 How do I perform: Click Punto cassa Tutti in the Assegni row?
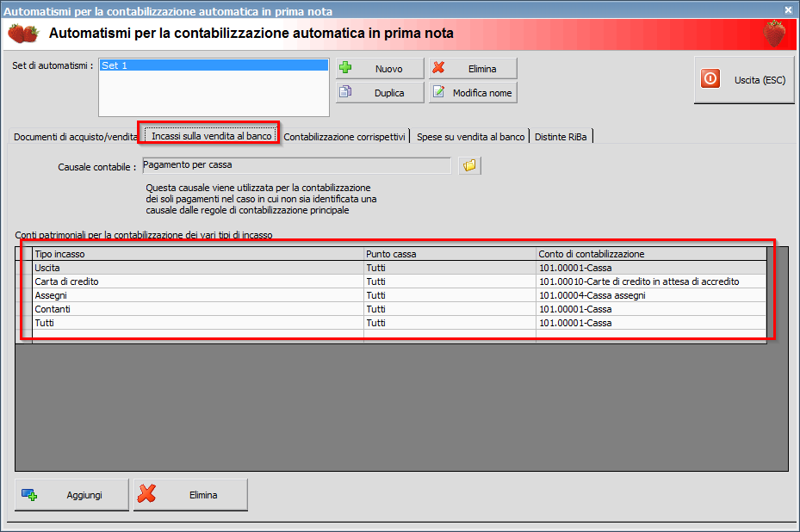click(x=450, y=295)
